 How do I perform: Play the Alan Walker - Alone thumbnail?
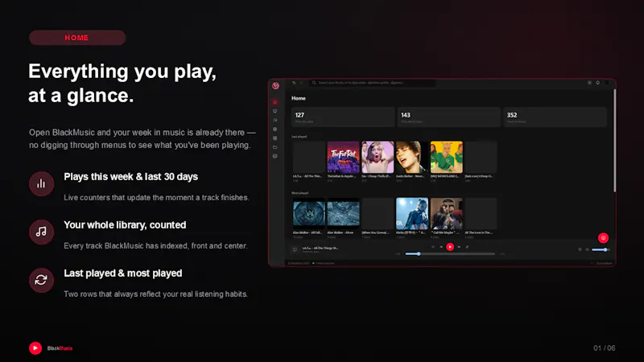tap(344, 213)
